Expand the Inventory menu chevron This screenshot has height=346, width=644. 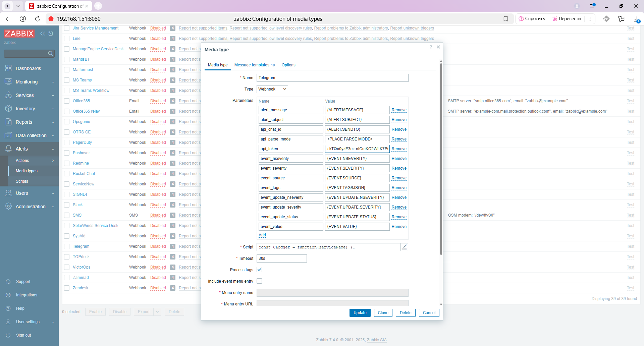(53, 109)
